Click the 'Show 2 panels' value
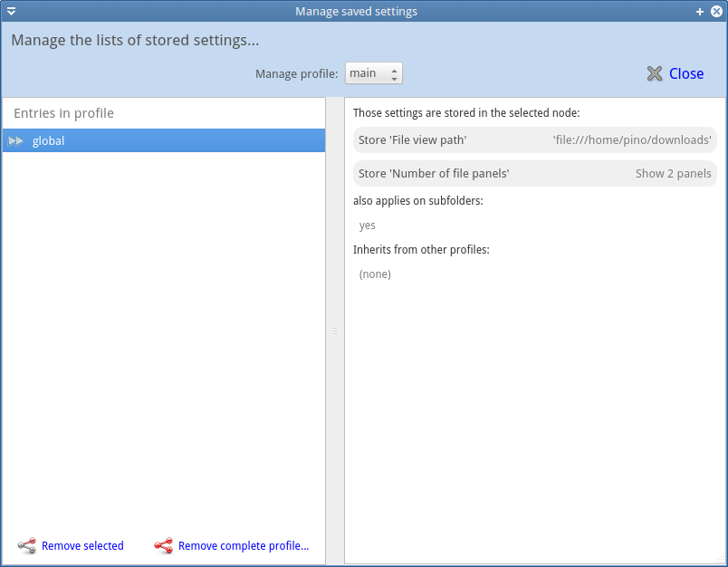This screenshot has width=728, height=567. tap(673, 173)
